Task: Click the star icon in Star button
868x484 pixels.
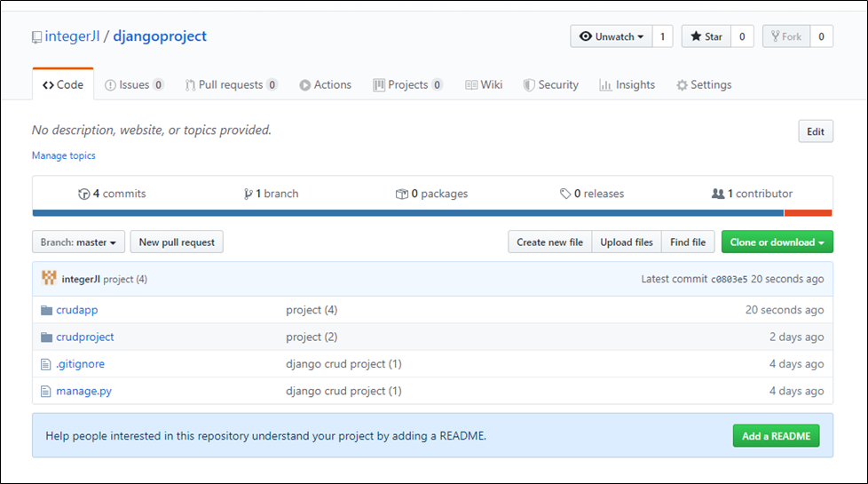Action: pyautogui.click(x=696, y=36)
